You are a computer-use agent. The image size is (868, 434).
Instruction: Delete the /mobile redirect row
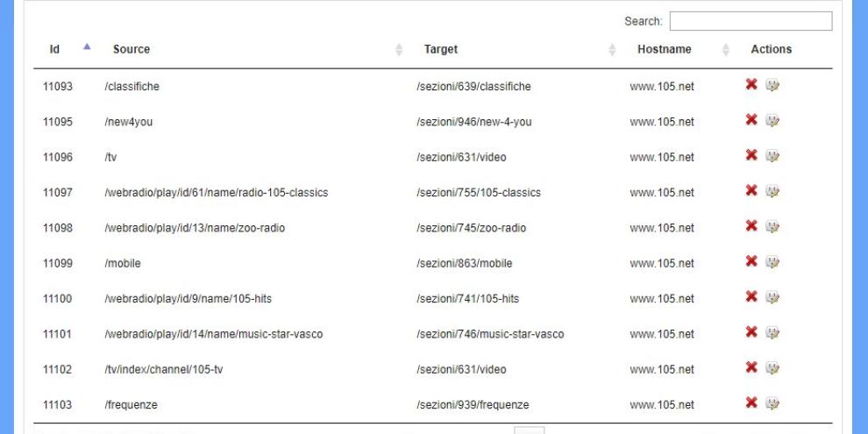point(751,261)
